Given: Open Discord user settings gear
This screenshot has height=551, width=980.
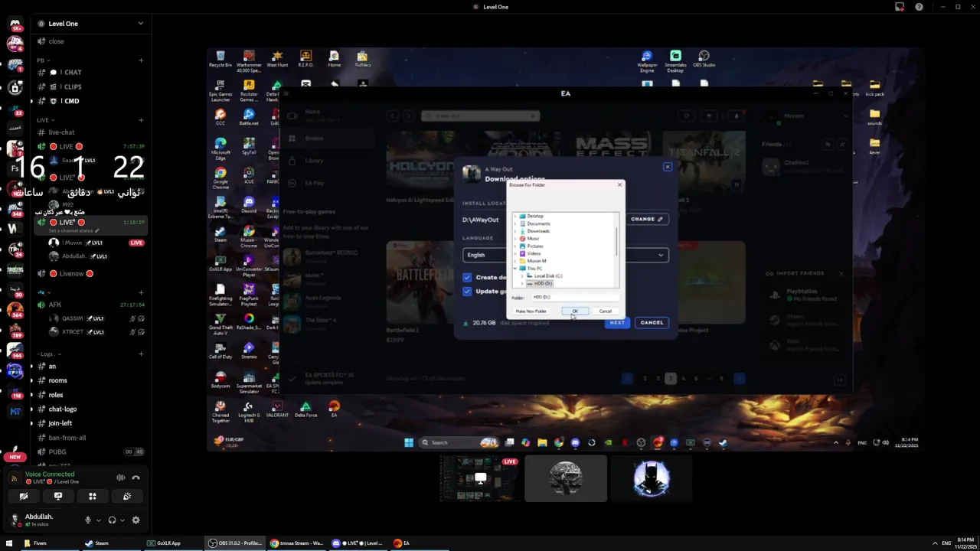Looking at the screenshot, I should (x=136, y=520).
